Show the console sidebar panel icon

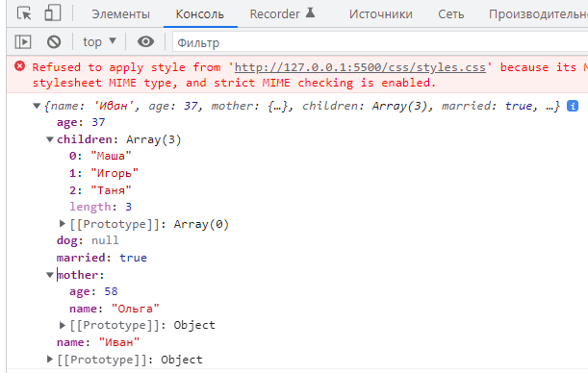tap(23, 41)
